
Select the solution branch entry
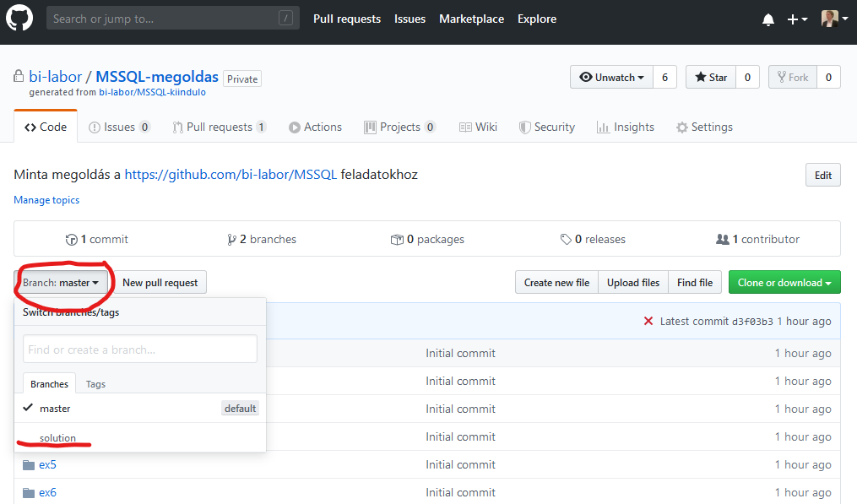(x=140, y=437)
